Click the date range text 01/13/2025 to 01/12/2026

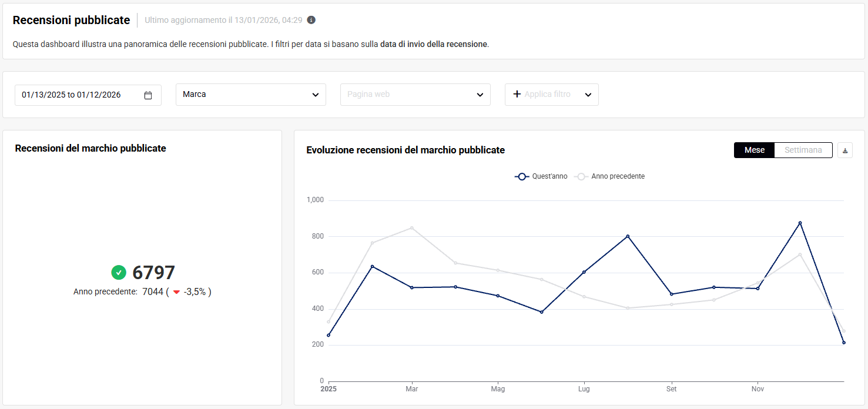pos(71,95)
